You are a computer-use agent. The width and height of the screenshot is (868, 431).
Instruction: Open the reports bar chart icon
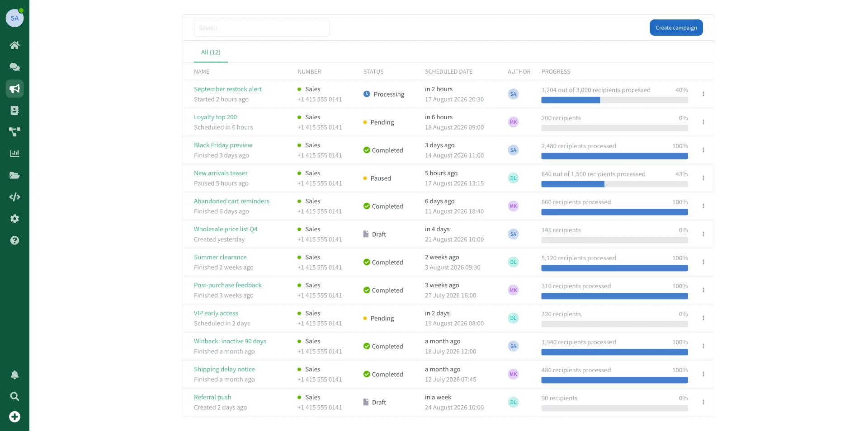(x=14, y=154)
